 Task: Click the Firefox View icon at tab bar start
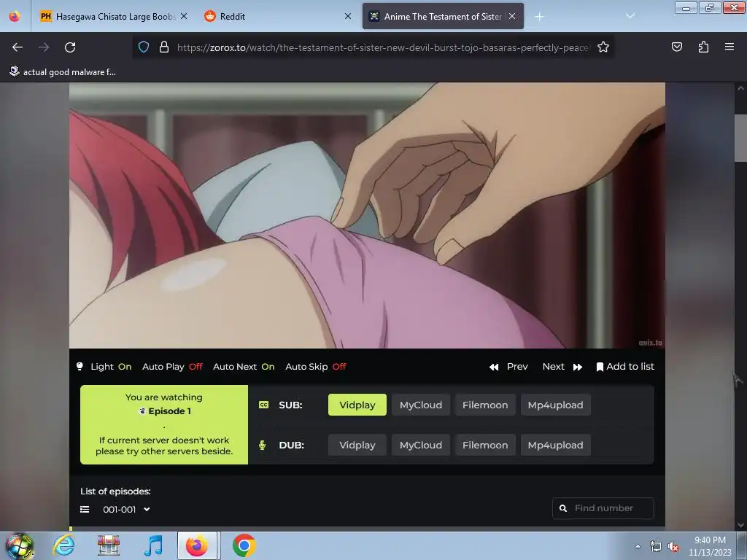click(15, 16)
